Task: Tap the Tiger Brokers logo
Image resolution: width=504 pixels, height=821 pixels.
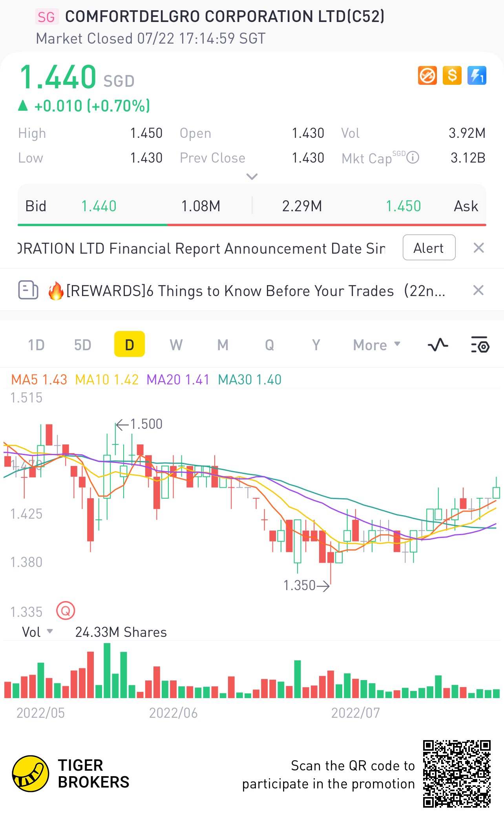Action: (x=71, y=773)
